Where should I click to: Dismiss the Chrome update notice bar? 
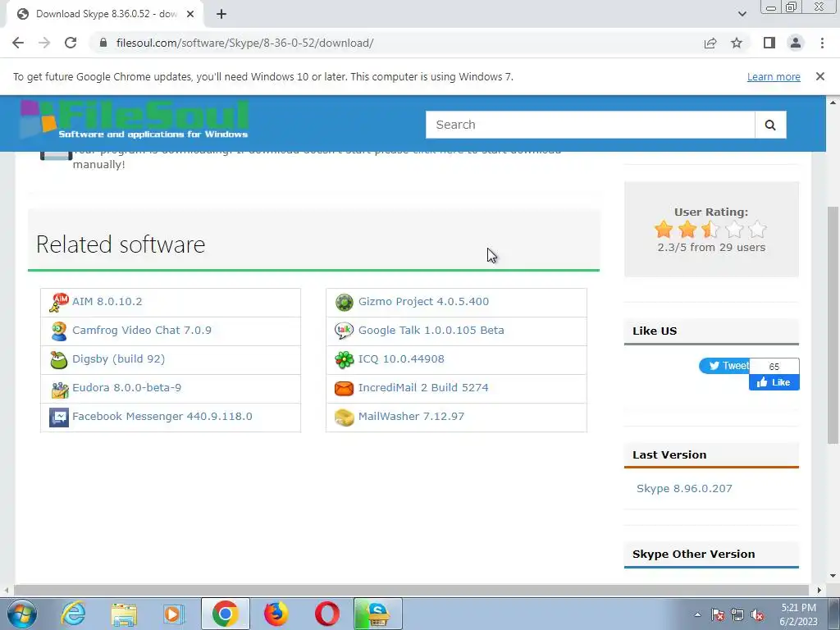coord(820,76)
